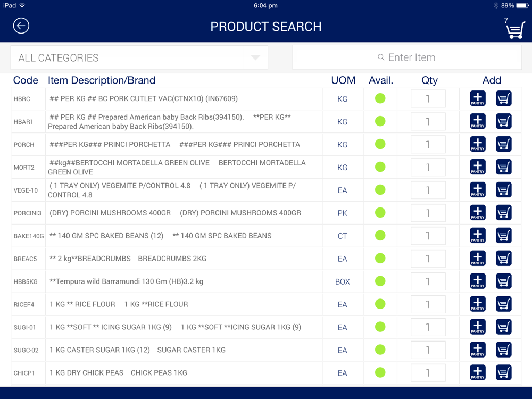
Task: Add HBB5KG Barramundi to cart
Action: (504, 281)
